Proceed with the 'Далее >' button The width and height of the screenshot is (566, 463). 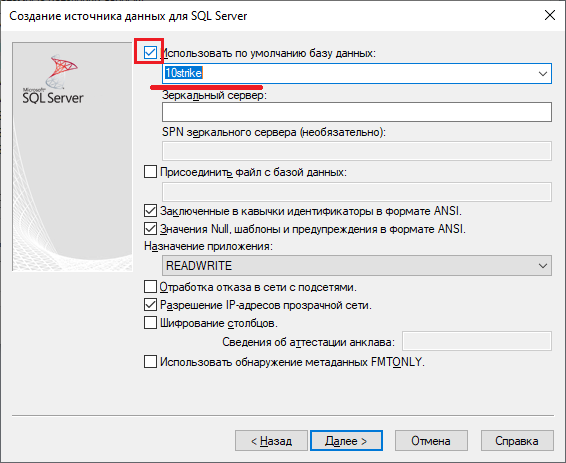346,441
